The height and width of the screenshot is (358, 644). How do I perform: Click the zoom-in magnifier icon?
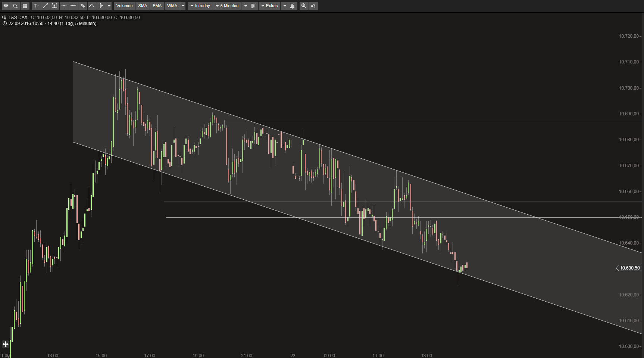pos(304,6)
